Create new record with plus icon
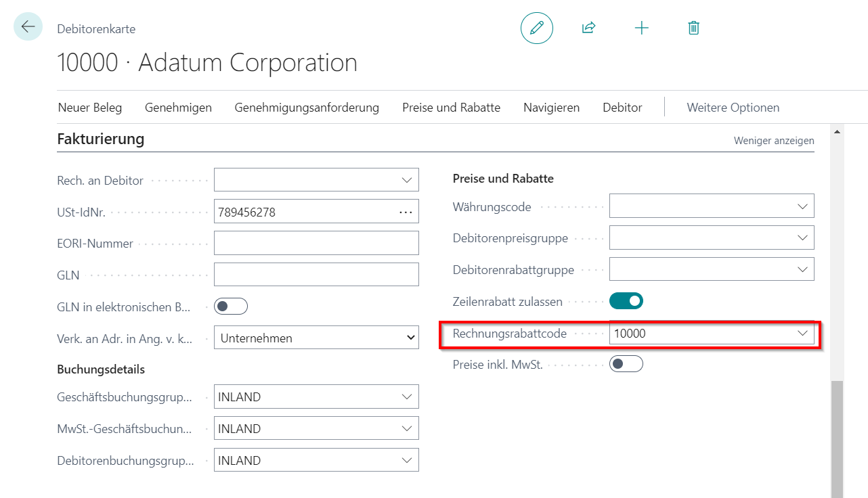Viewport: 868px width, 498px height. [641, 28]
